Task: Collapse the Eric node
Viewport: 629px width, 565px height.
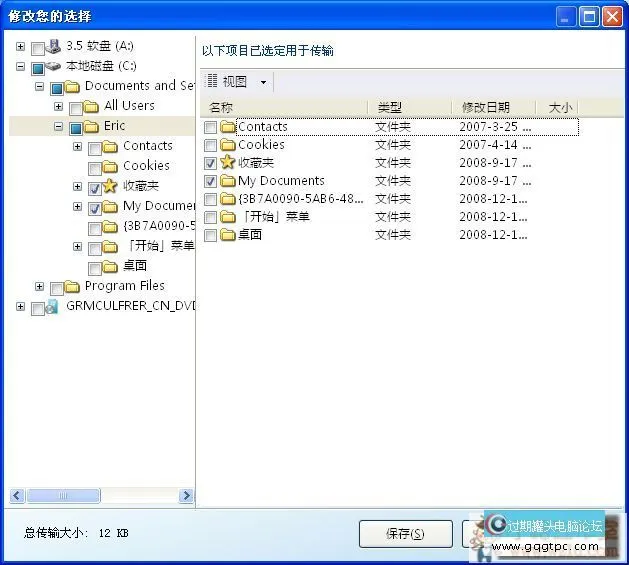Action: pyautogui.click(x=59, y=126)
